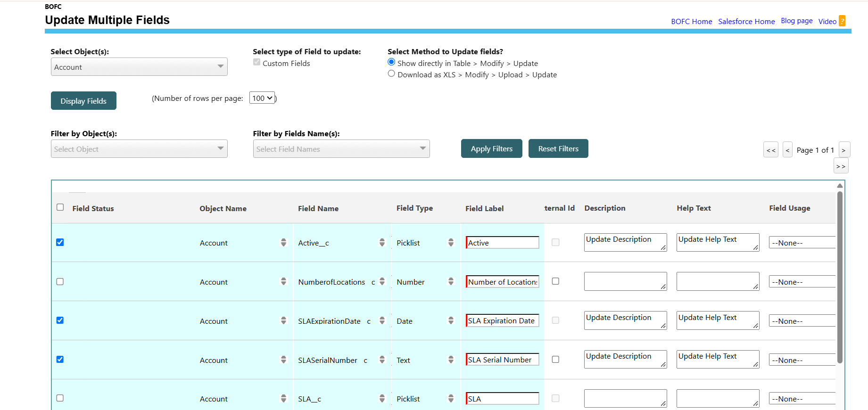868x410 pixels.
Task: Click sort arrows beside Account in NumberofLocations row
Action: (x=283, y=282)
